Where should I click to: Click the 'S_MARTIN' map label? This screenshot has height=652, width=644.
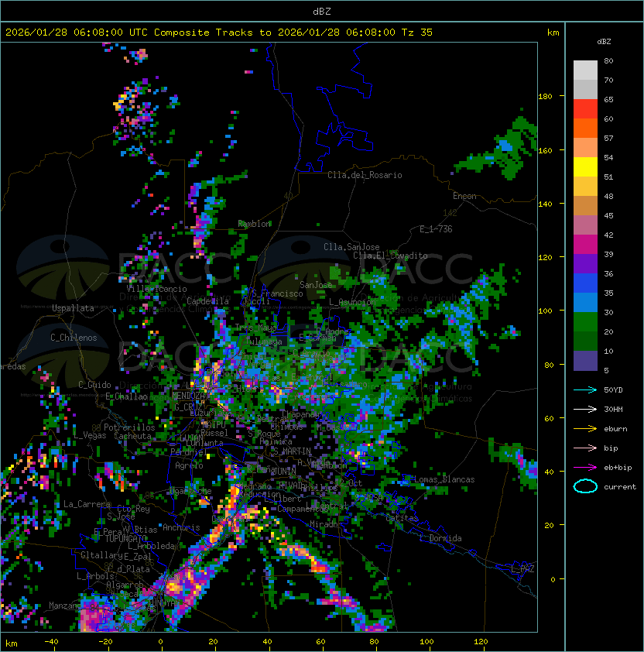click(x=293, y=451)
